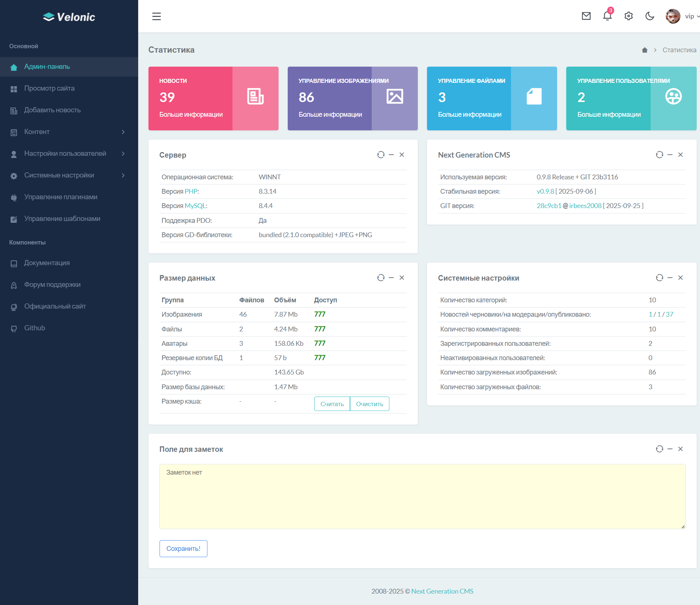
Task: Toggle dark mode with the moon icon
Action: click(650, 16)
